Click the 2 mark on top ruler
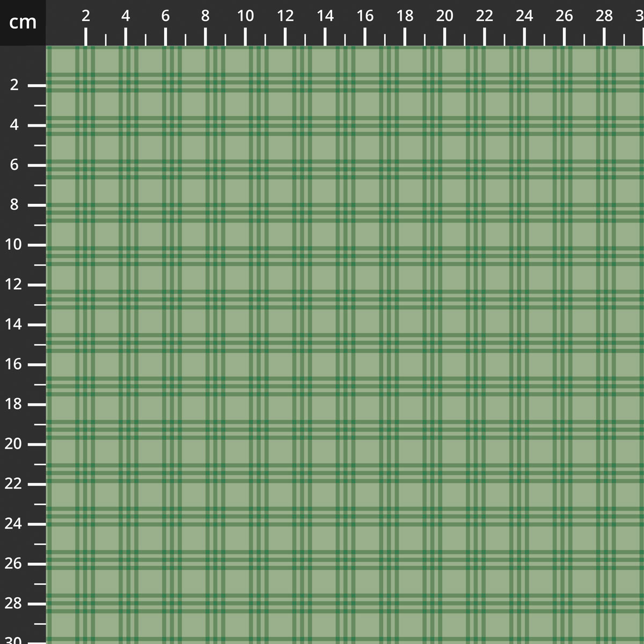The width and height of the screenshot is (644, 644). coord(86,37)
